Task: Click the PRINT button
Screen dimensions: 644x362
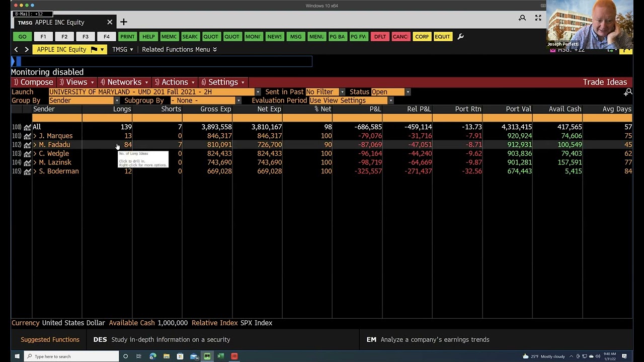Action: (x=127, y=37)
